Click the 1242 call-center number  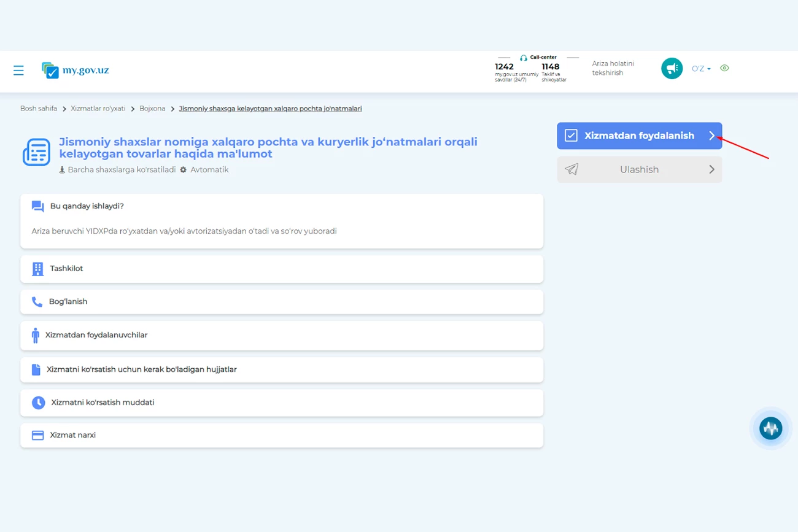pos(504,67)
